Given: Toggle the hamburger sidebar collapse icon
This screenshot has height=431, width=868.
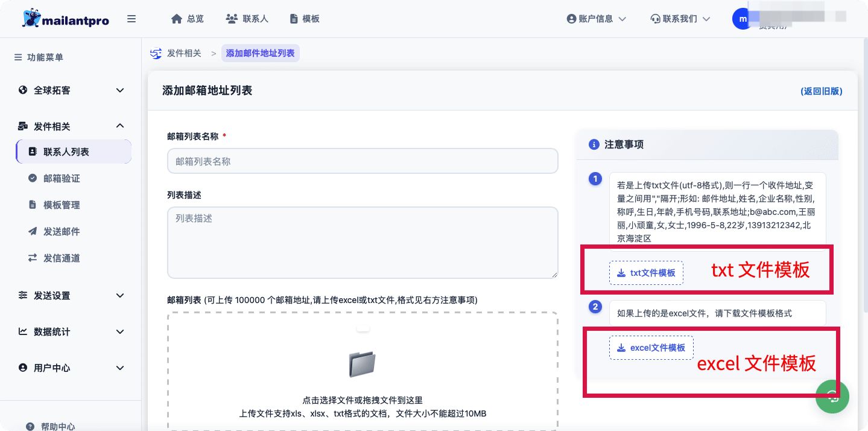Looking at the screenshot, I should [x=131, y=19].
